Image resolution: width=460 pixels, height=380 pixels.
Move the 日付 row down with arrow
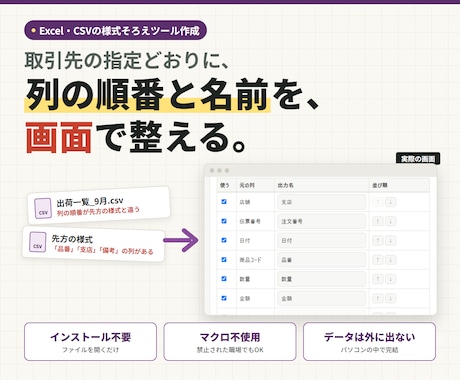tap(391, 240)
